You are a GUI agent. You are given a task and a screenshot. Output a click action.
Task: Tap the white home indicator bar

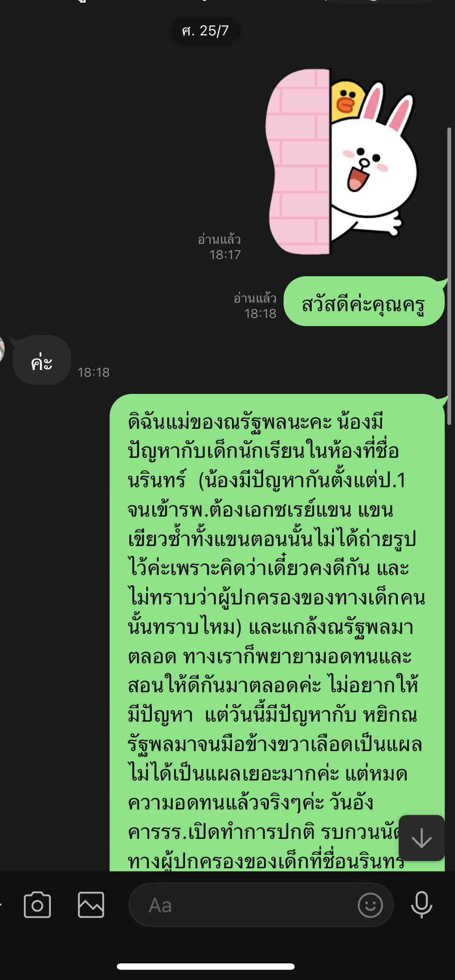pos(206,966)
